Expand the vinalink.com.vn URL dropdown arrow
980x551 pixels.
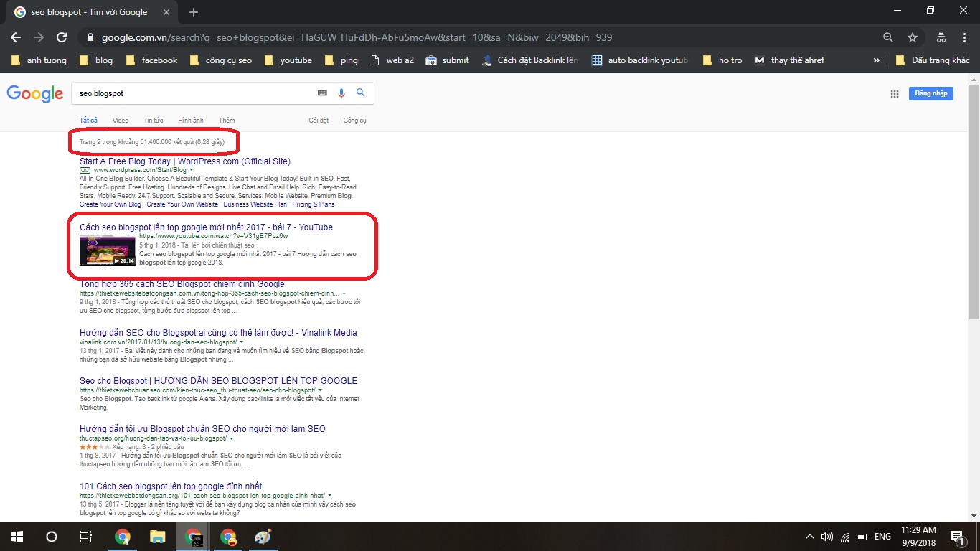pyautogui.click(x=242, y=342)
